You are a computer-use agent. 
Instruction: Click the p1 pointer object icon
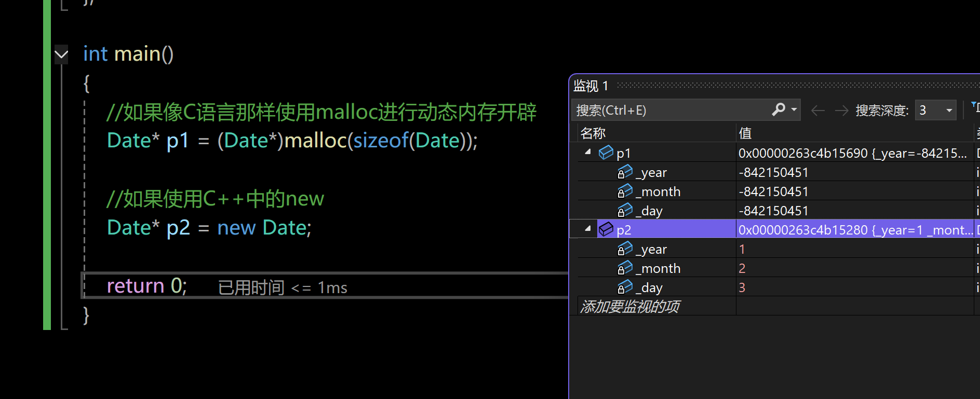pyautogui.click(x=606, y=153)
